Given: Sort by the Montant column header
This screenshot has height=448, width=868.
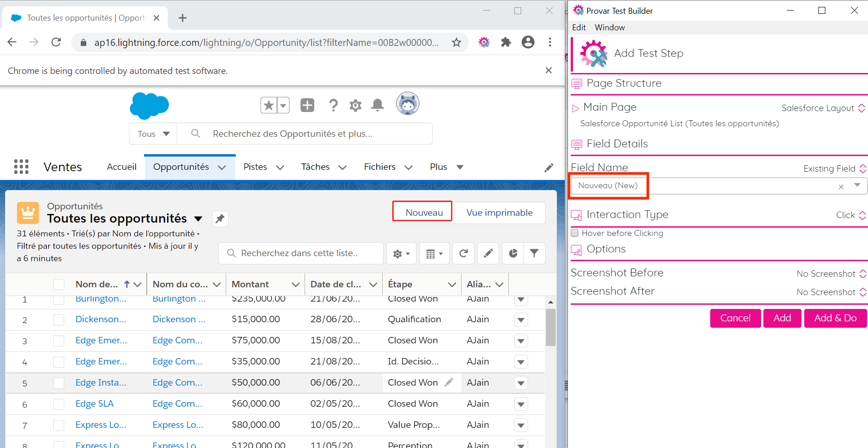Looking at the screenshot, I should coord(250,284).
